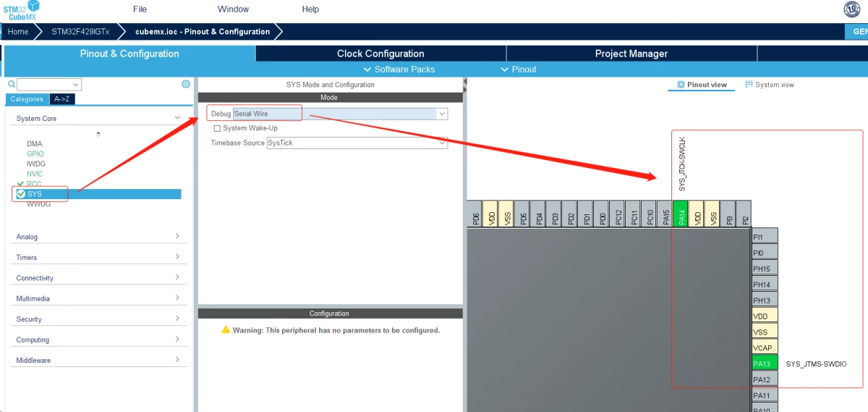Click the search magnifier icon
The width and height of the screenshot is (868, 412).
point(11,85)
